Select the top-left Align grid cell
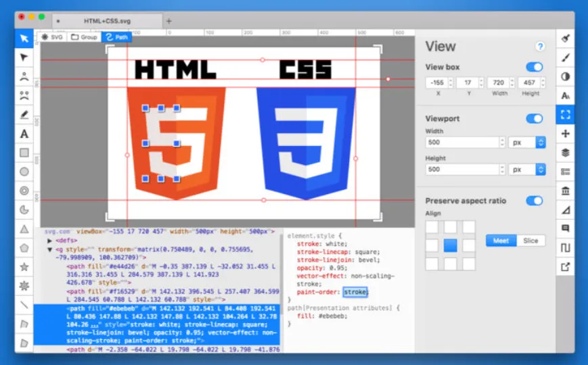This screenshot has height=365, width=588. (x=432, y=226)
